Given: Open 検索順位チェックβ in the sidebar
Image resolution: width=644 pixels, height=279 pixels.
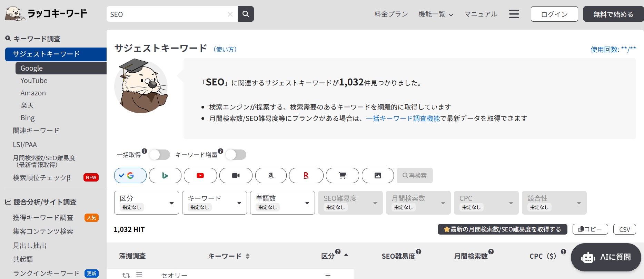Looking at the screenshot, I should pyautogui.click(x=42, y=178).
